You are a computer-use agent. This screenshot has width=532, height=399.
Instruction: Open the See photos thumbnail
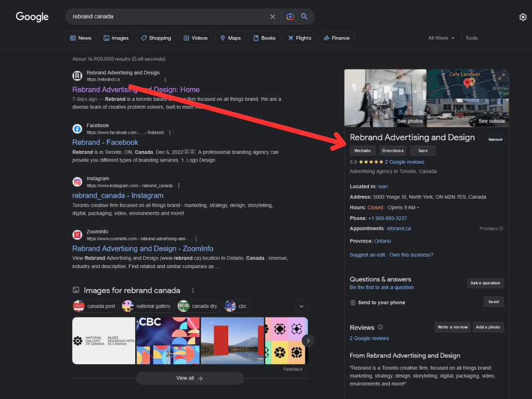(x=385, y=98)
